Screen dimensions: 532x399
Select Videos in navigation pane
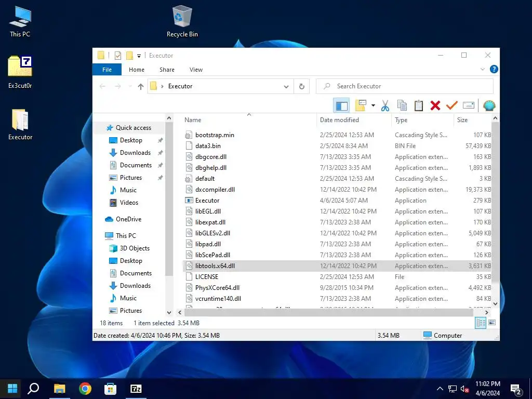[129, 203]
